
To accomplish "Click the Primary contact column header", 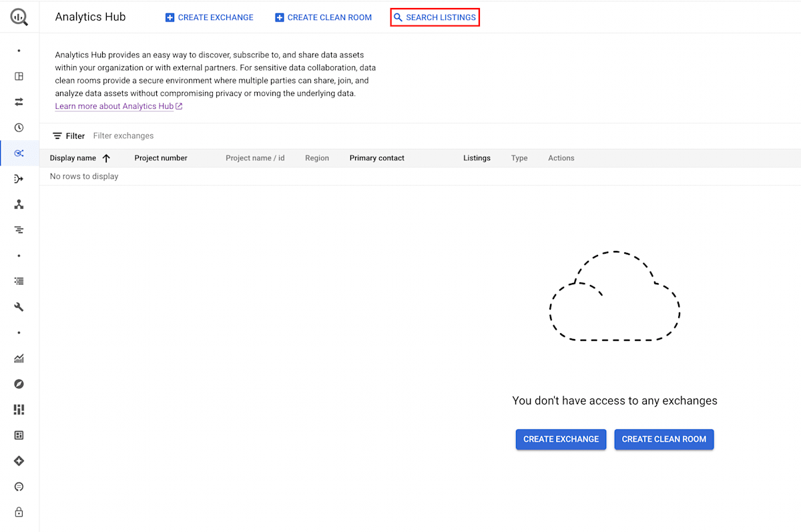I will [x=377, y=158].
